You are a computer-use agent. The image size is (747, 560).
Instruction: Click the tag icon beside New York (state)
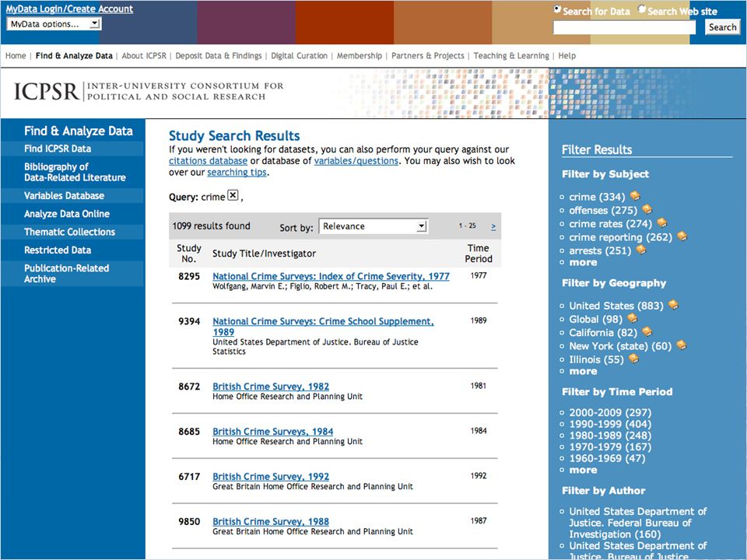point(682,345)
